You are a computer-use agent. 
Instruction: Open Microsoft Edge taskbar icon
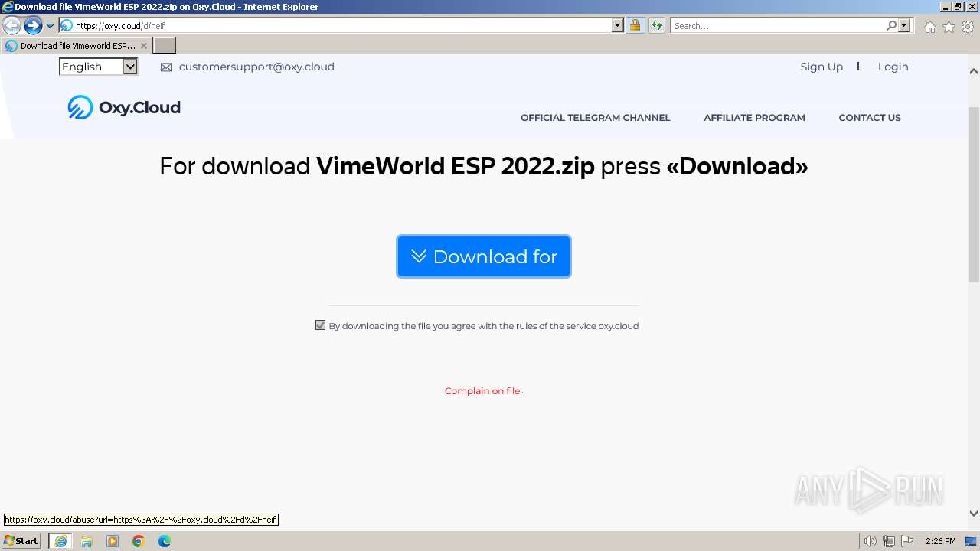tap(165, 541)
